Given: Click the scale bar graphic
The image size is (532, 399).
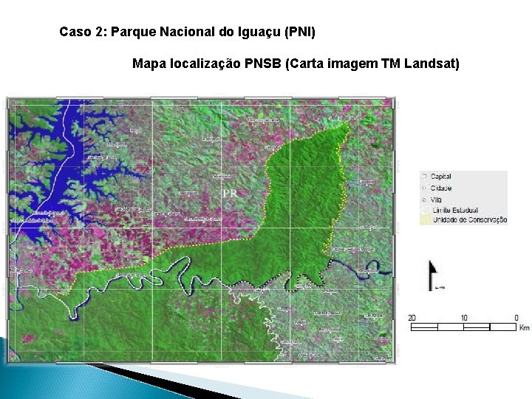Looking at the screenshot, I should point(463,327).
